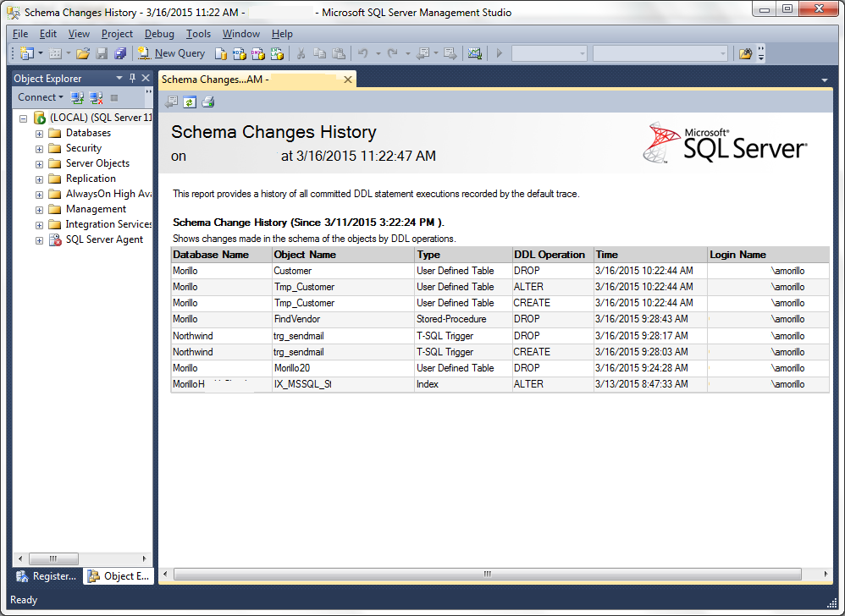The image size is (845, 616).
Task: Click the report navigate back icon
Action: pyautogui.click(x=171, y=102)
